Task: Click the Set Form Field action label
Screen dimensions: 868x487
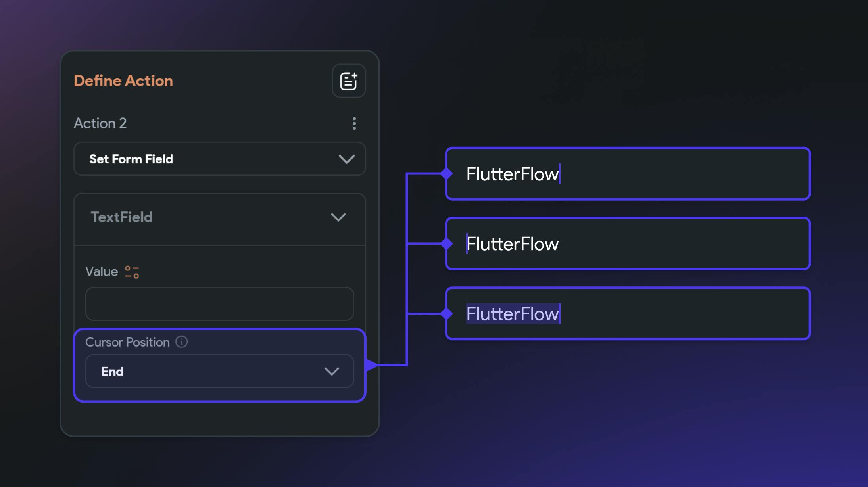Action: click(x=131, y=159)
